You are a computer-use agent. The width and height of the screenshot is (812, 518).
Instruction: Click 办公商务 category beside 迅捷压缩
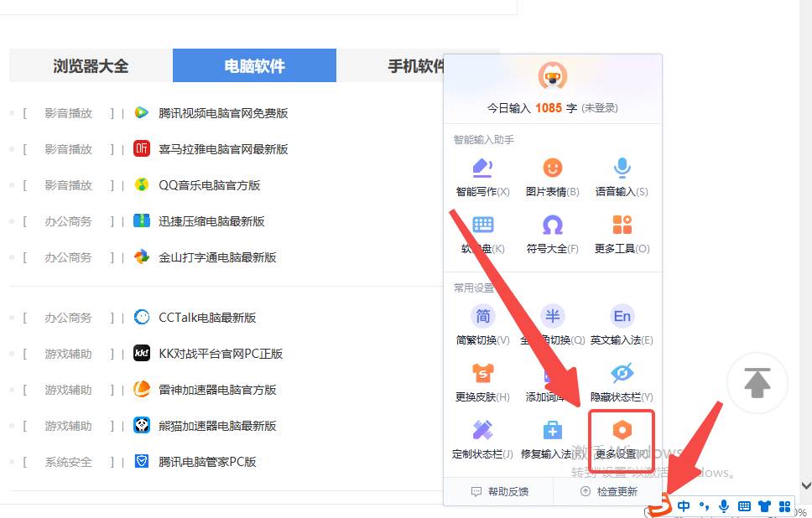click(x=68, y=222)
